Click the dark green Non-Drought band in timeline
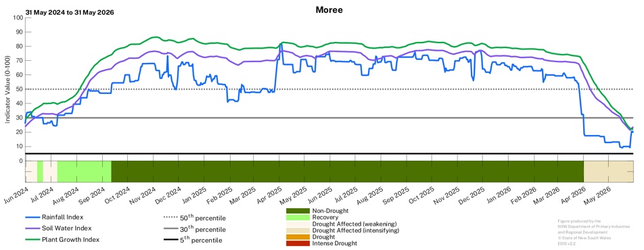Viewport: 644px width, 250px height. point(348,171)
